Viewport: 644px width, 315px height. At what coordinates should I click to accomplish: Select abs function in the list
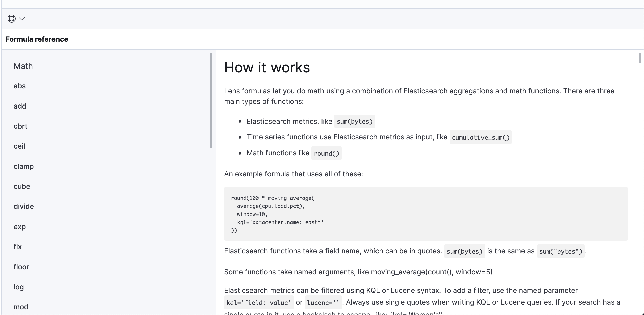pyautogui.click(x=20, y=86)
